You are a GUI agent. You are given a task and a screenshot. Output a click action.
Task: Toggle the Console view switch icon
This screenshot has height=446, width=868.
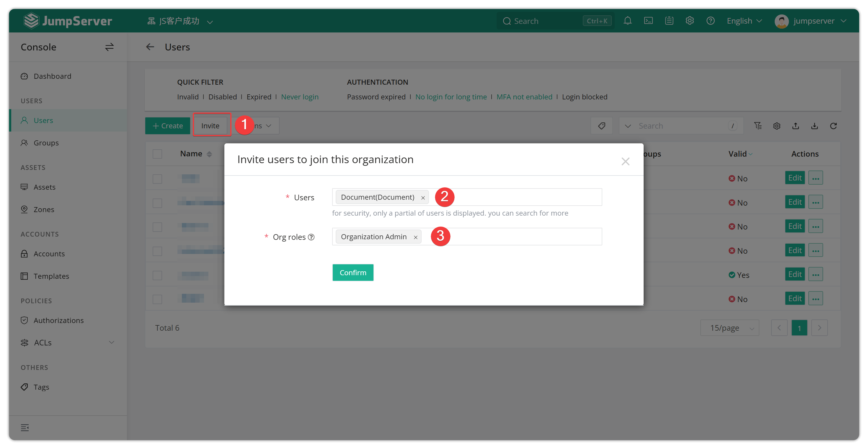click(109, 47)
